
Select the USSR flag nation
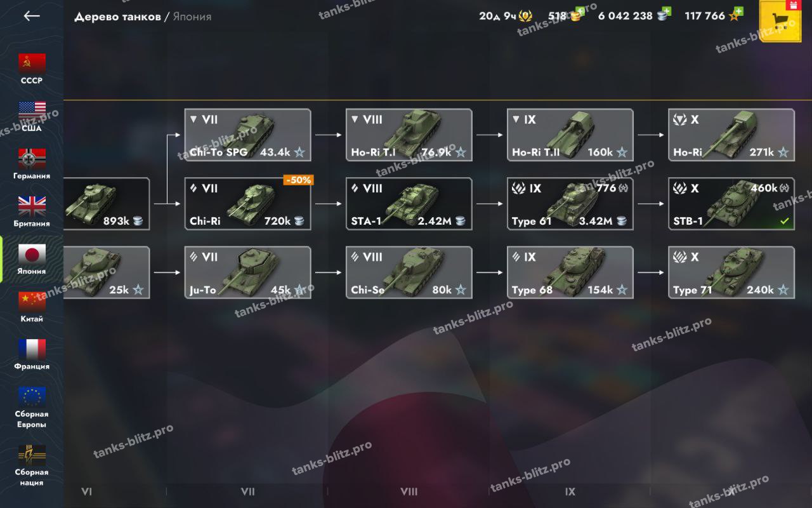[32, 69]
